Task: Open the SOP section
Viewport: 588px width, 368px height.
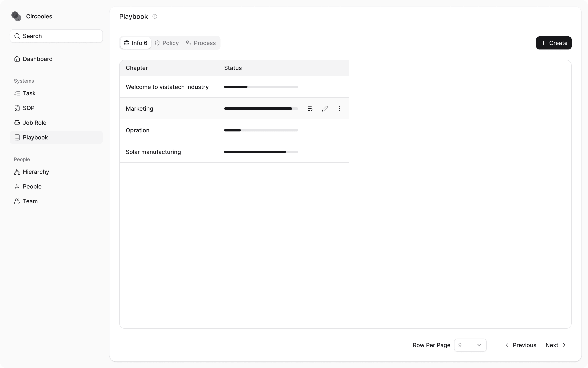Action: click(56, 108)
